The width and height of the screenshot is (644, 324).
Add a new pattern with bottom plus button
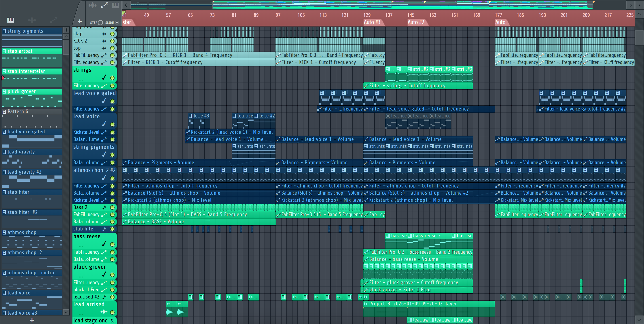click(x=32, y=320)
